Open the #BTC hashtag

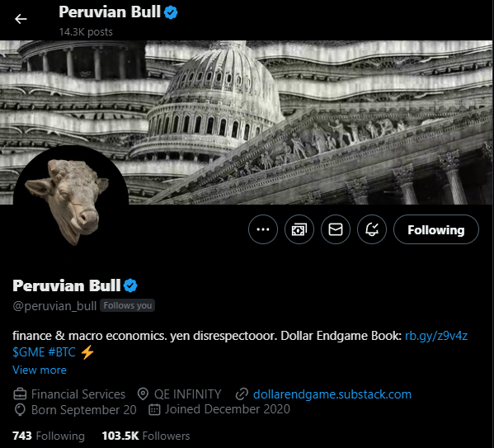[x=62, y=352]
